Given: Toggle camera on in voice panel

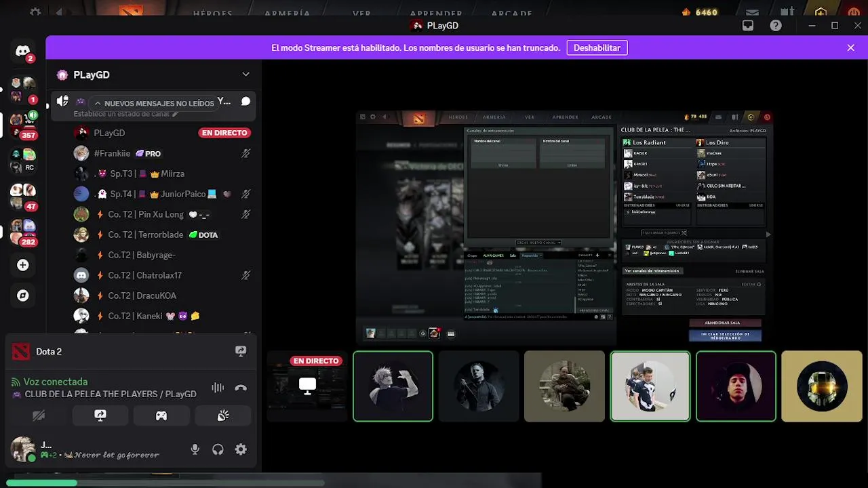Looking at the screenshot, I should pyautogui.click(x=39, y=415).
